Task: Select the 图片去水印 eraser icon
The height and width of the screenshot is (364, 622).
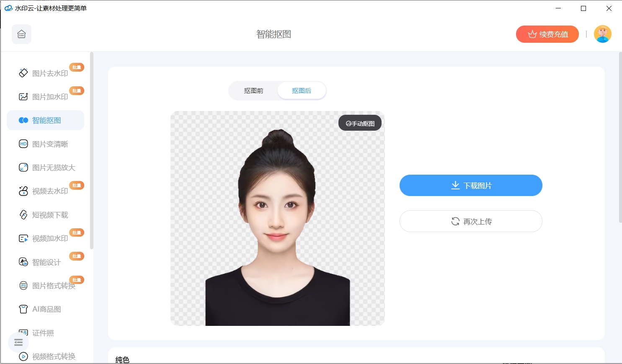Action: [x=23, y=73]
